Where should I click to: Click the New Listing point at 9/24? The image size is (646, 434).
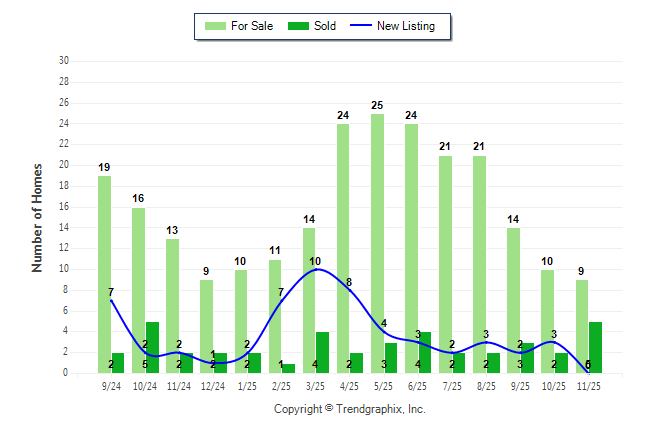(111, 300)
